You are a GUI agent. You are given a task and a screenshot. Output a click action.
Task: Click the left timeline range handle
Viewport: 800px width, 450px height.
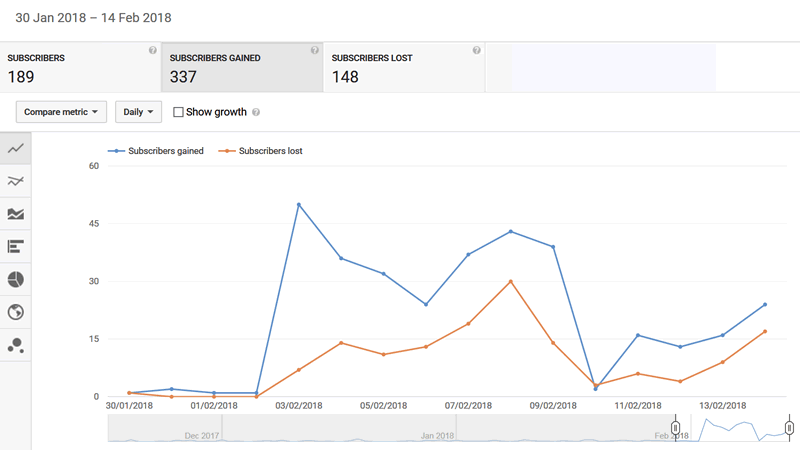[675, 428]
